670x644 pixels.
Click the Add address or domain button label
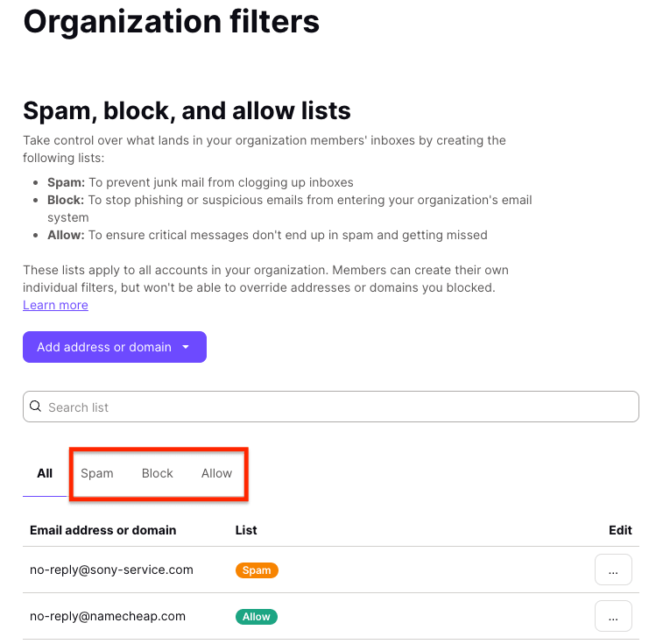point(104,347)
